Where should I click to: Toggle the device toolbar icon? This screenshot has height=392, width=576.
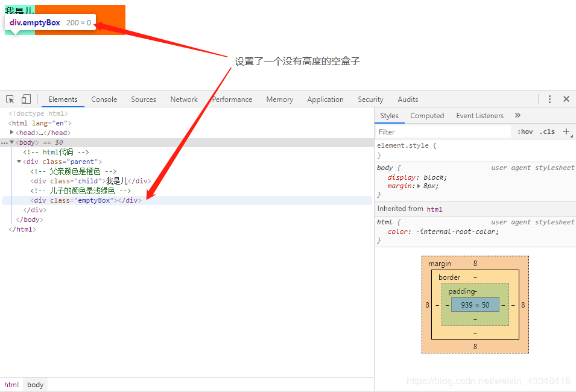pyautogui.click(x=26, y=99)
